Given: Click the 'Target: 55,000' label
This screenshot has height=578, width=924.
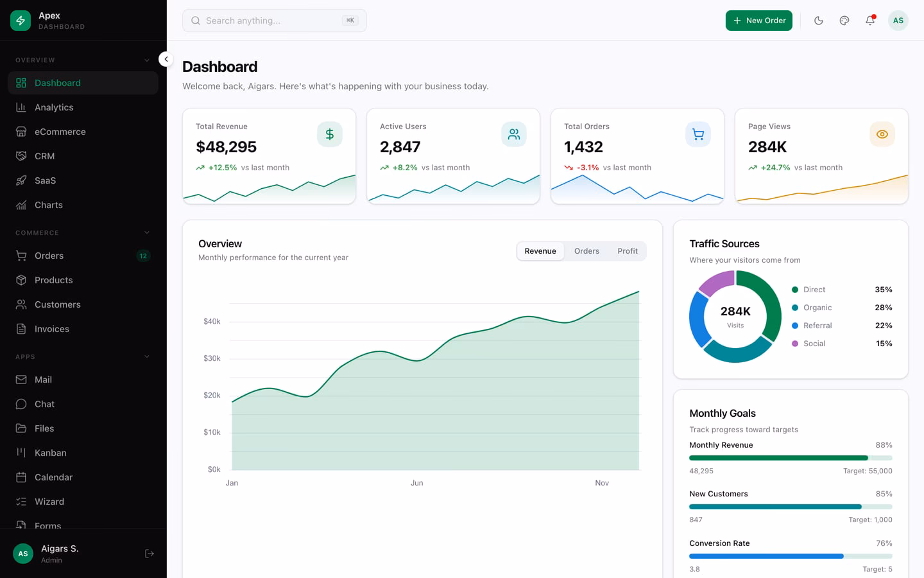Looking at the screenshot, I should coord(868,471).
